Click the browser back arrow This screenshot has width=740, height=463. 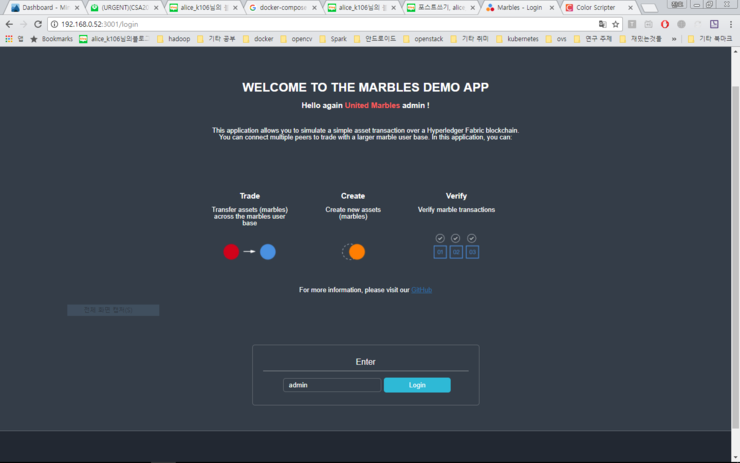[x=9, y=24]
